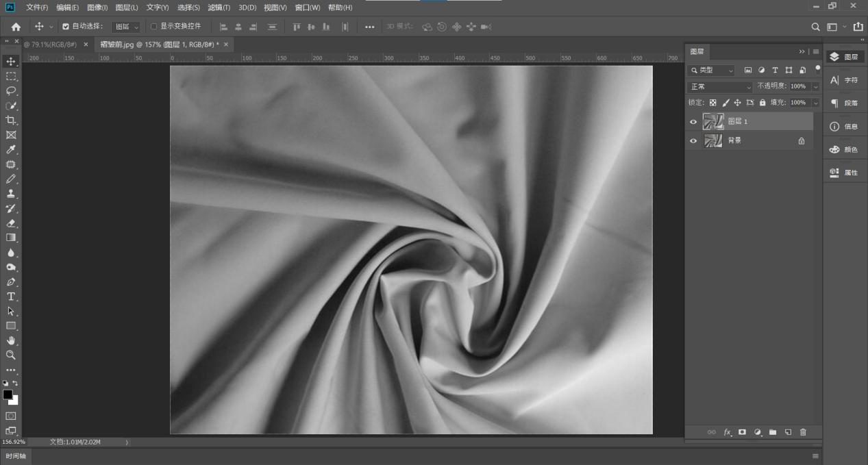Open search in the top-right corner
The height and width of the screenshot is (465, 868).
tap(815, 27)
